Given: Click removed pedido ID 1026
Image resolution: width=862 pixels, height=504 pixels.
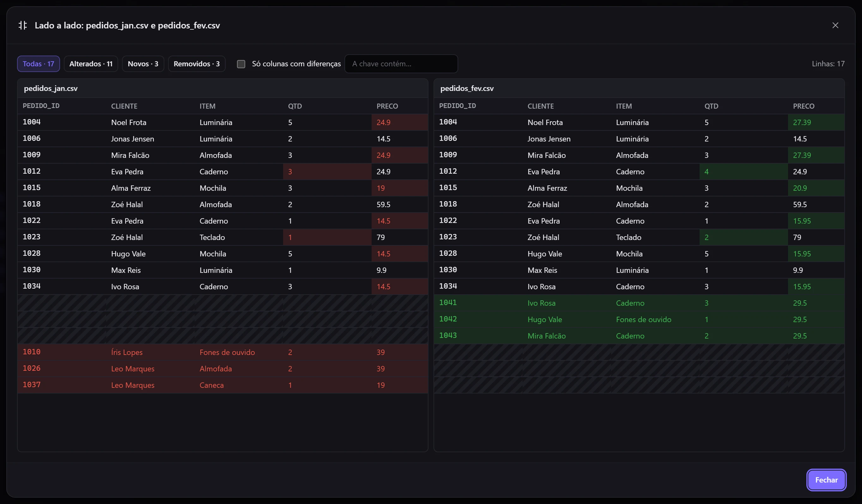Looking at the screenshot, I should point(32,368).
